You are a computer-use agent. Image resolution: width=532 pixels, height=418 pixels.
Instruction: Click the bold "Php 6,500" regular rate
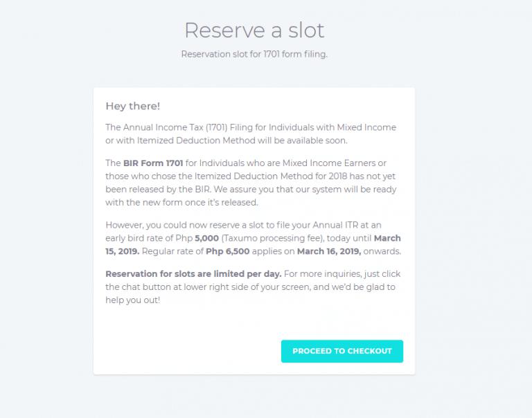click(x=228, y=251)
